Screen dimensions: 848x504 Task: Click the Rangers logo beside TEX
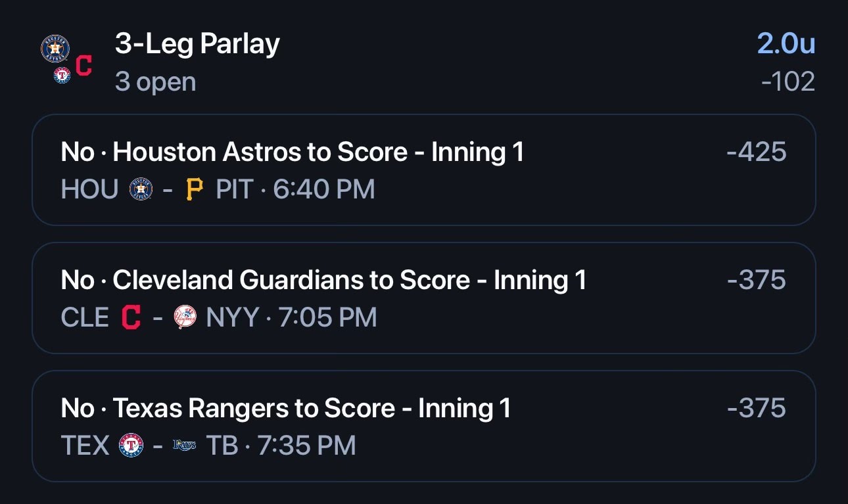131,446
